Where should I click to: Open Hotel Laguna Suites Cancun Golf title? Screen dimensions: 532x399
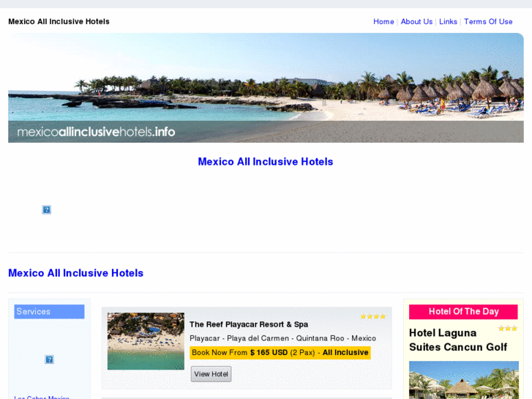point(457,340)
